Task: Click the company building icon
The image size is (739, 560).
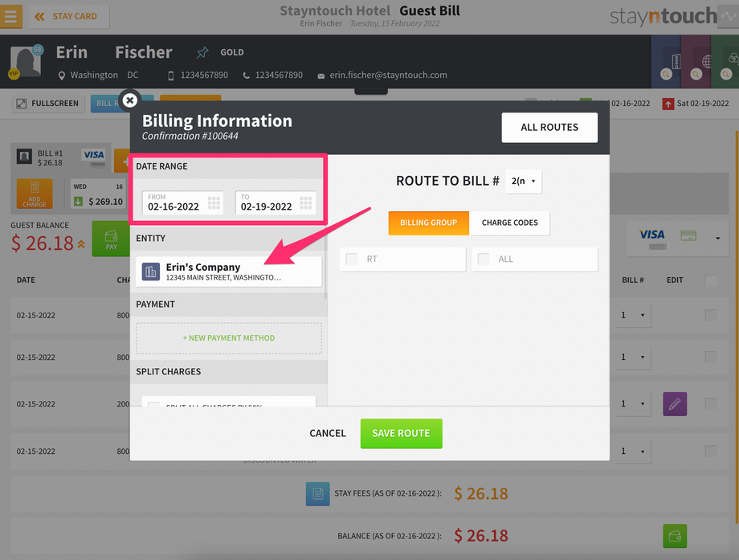Action: [x=151, y=272]
